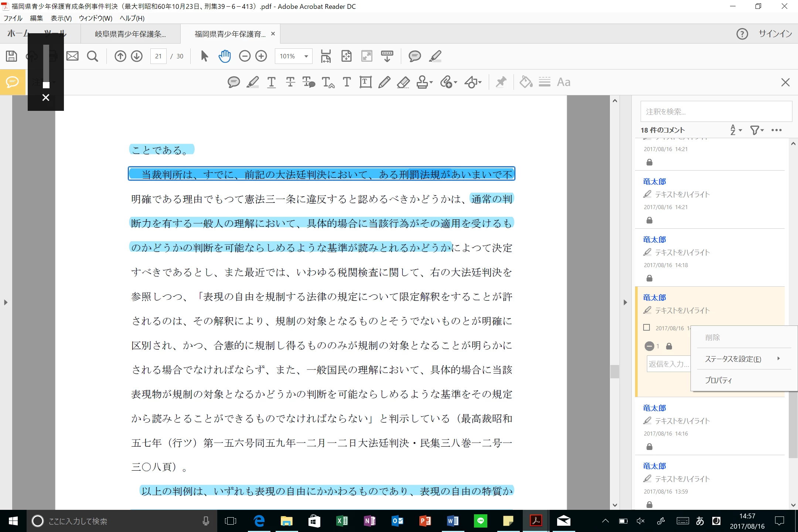Viewport: 798px width, 532px height.
Task: Go to previous page arrow
Action: [120, 56]
